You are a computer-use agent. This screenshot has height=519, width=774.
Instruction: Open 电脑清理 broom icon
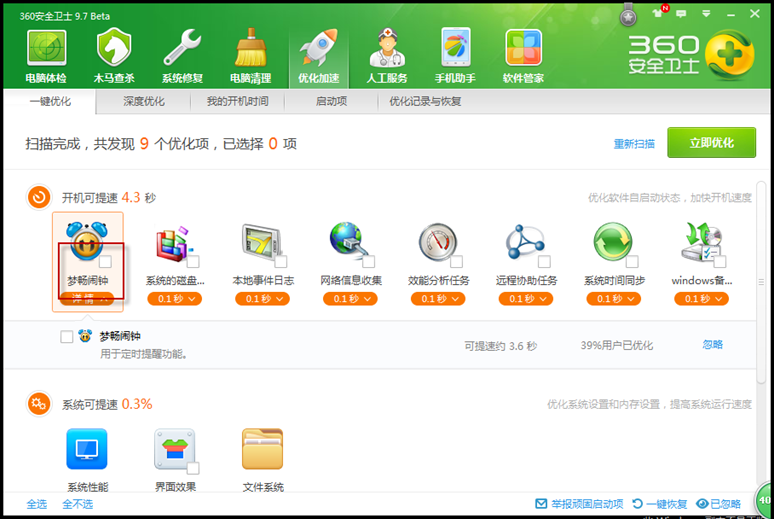point(251,48)
